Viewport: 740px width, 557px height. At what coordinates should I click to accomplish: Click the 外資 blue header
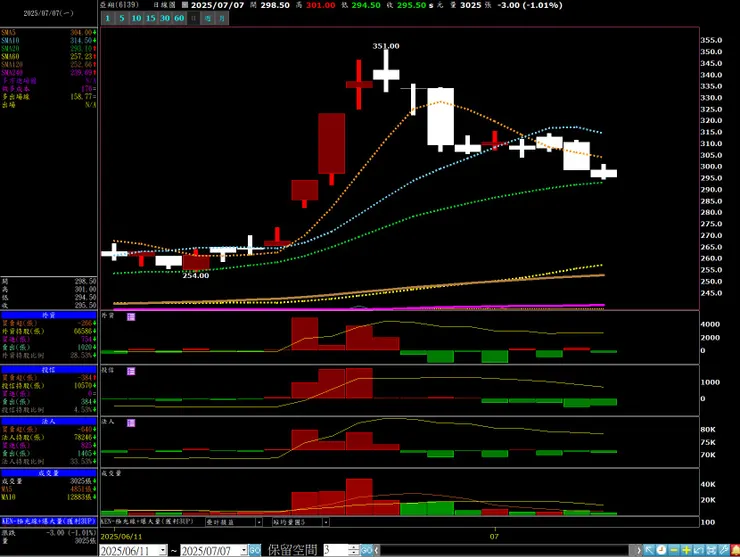(x=49, y=315)
